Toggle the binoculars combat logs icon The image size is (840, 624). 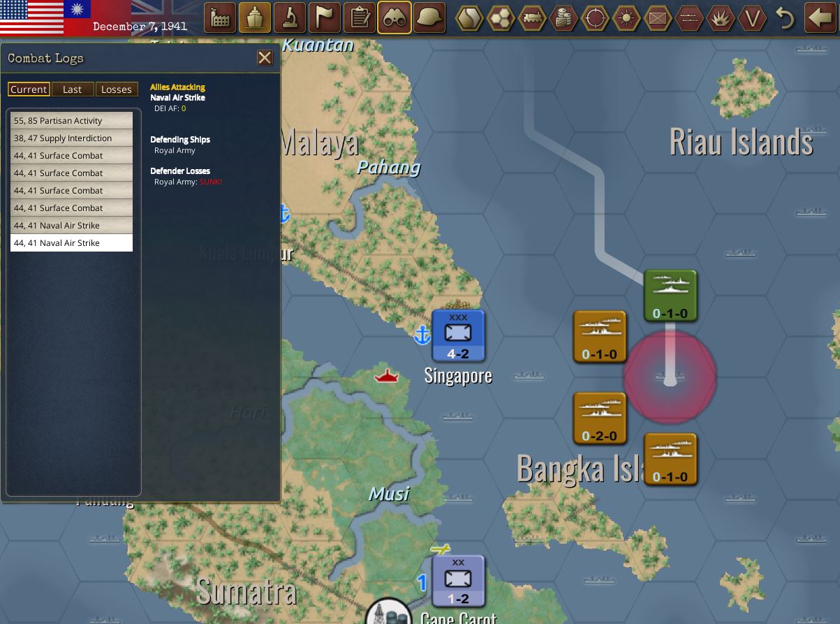coord(395,17)
